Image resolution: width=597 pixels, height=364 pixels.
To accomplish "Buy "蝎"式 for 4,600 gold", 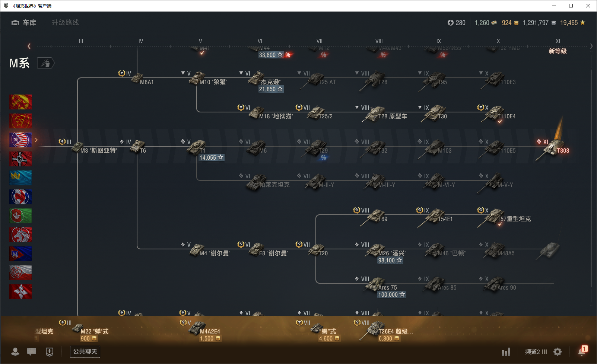I will pyautogui.click(x=330, y=338).
